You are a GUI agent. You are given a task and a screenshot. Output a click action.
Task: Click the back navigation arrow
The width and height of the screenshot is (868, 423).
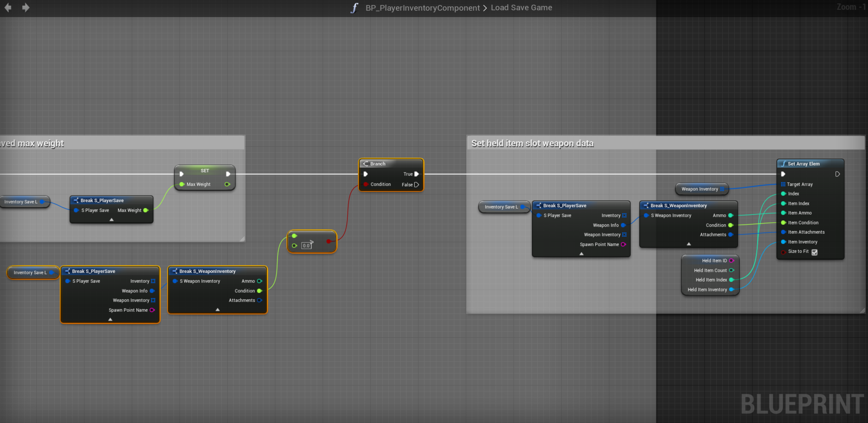point(8,7)
